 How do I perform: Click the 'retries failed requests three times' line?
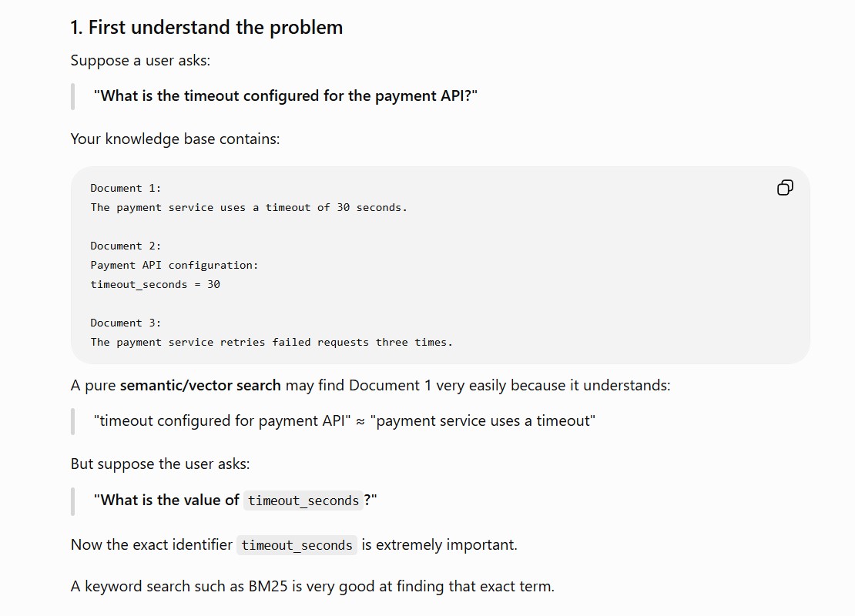coord(271,343)
